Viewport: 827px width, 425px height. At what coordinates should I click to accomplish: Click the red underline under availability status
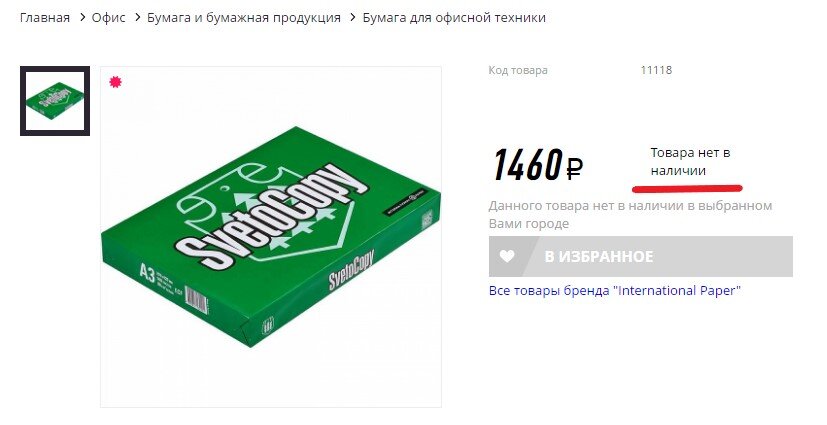pyautogui.click(x=687, y=188)
